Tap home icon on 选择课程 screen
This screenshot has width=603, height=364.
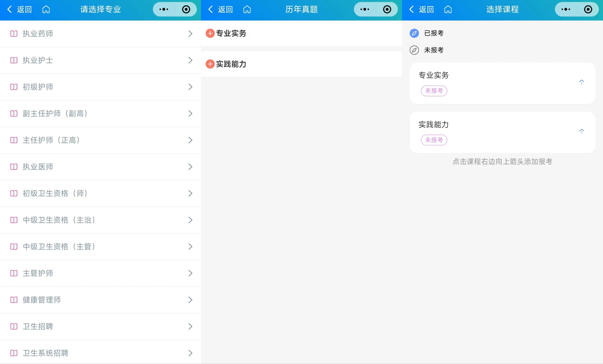click(448, 9)
